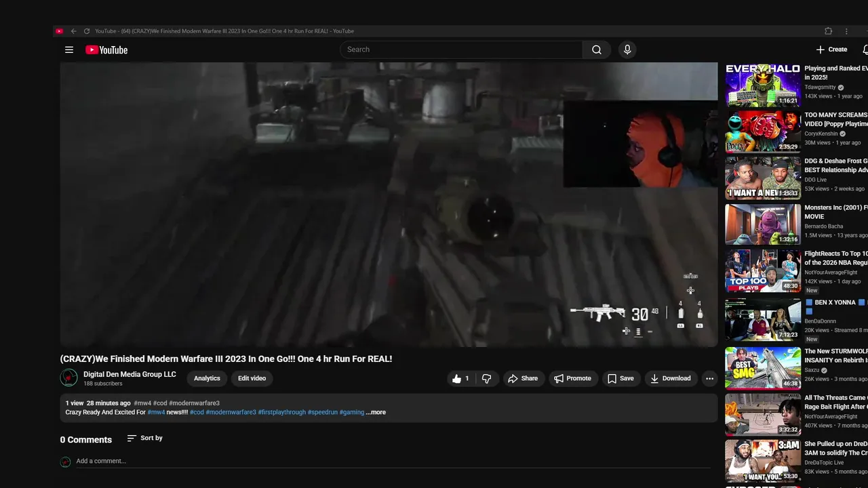Click the Tdawgsmitty channel name
Viewport: 868px width, 488px height.
820,87
